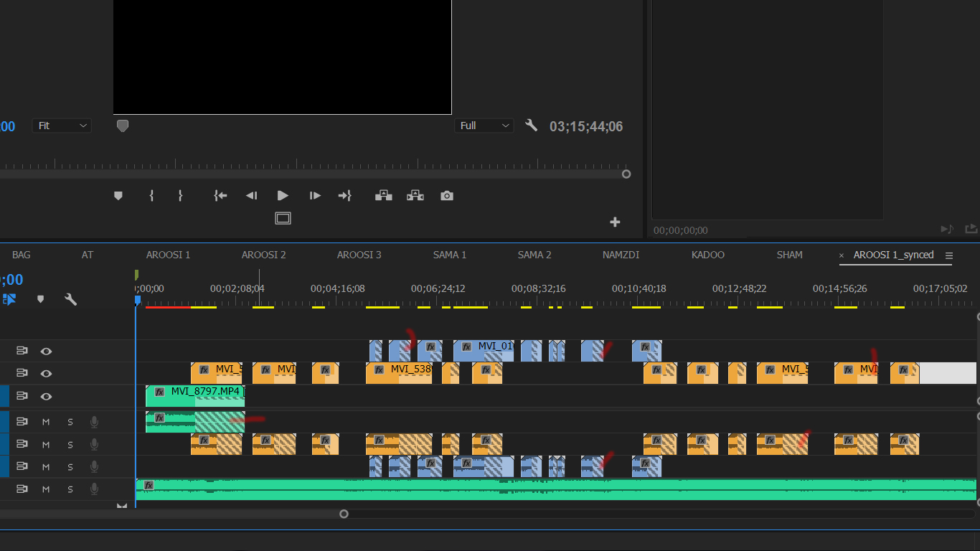Click the 03;15;44;06 duration timecode
The height and width of the screenshot is (551, 980).
click(x=586, y=126)
